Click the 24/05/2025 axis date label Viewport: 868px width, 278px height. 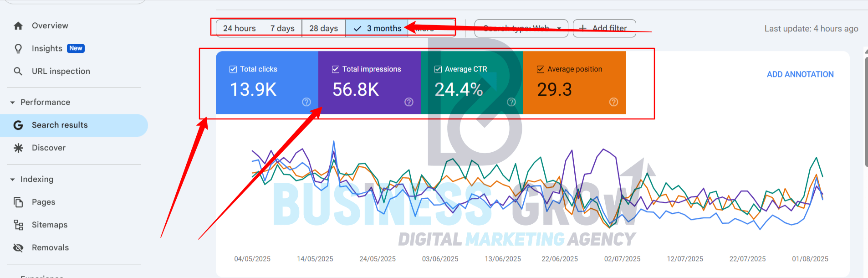point(378,259)
